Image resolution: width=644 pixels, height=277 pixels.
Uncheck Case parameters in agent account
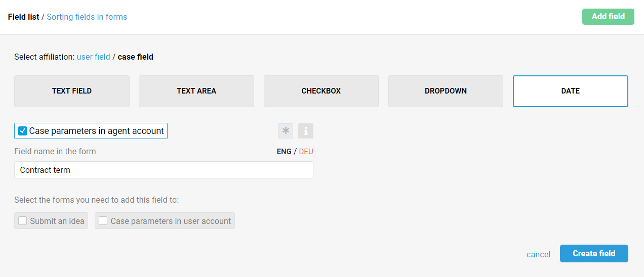(x=23, y=131)
